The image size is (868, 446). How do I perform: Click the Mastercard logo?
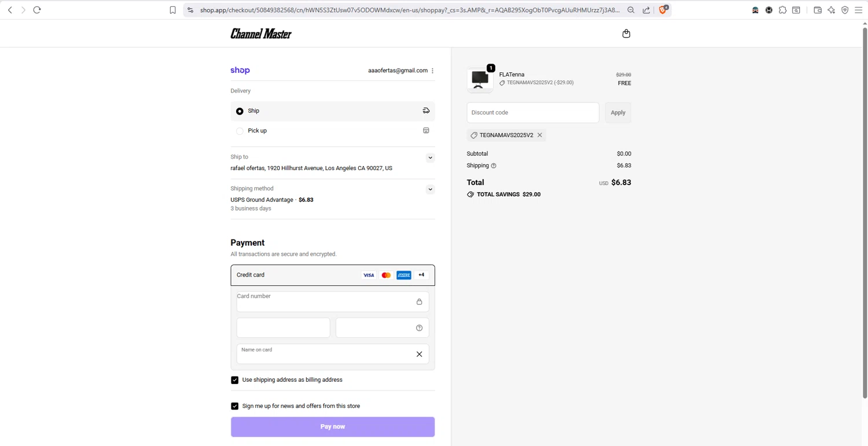coord(386,275)
